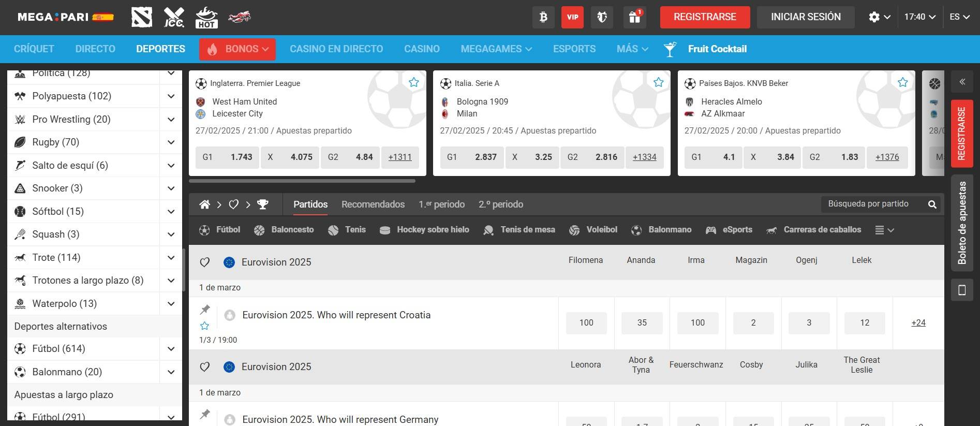980x426 pixels.
Task: Filter by Baloncesto sport
Action: (x=284, y=230)
